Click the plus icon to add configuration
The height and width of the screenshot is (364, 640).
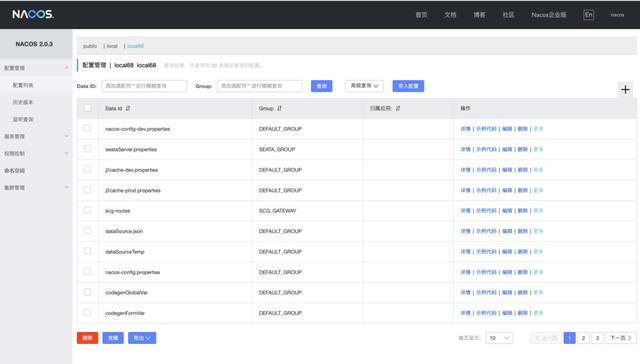[x=625, y=89]
